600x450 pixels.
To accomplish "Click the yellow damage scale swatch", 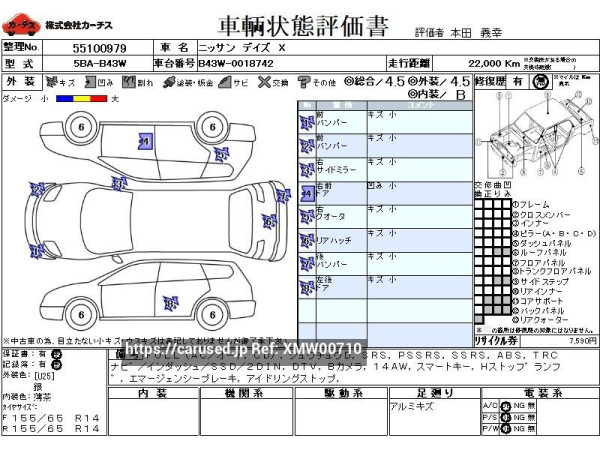I will point(82,99).
